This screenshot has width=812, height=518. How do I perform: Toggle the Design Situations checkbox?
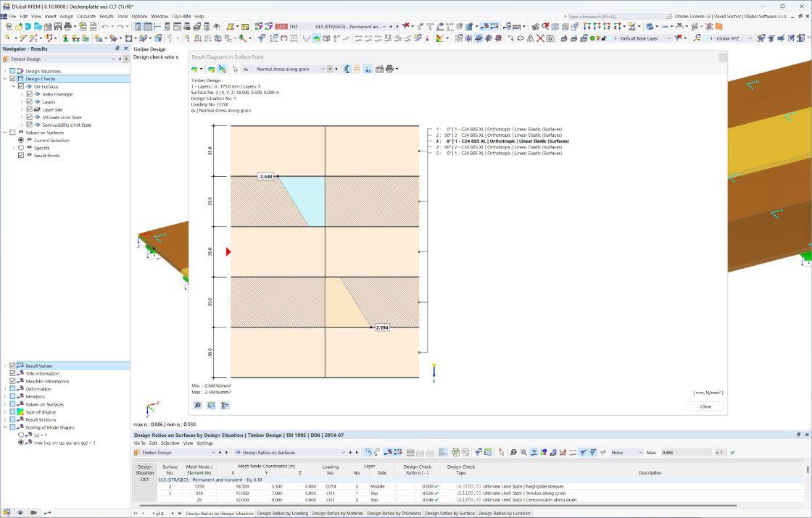[13, 71]
